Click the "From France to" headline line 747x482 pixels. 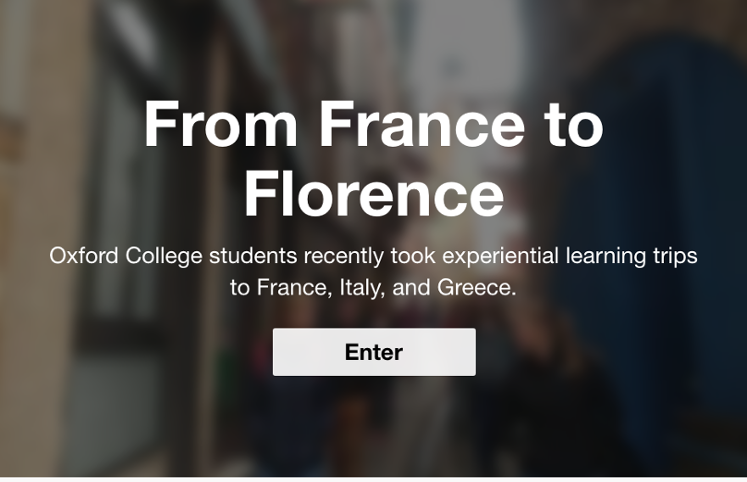pyautogui.click(x=373, y=127)
